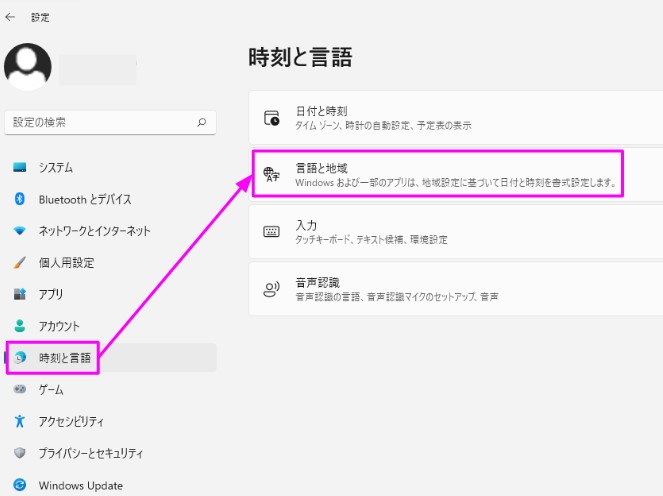Select the アプリ icon in sidebar
663x496 pixels.
coord(19,294)
